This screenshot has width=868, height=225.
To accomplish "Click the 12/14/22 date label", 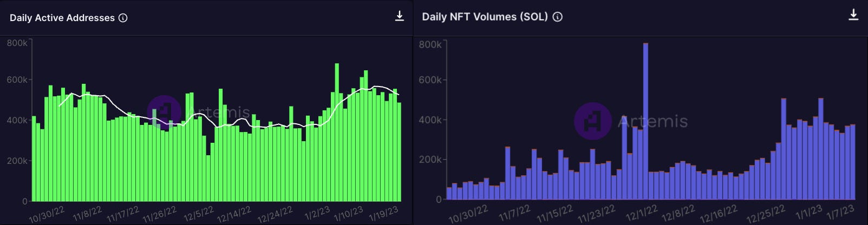I will click(x=234, y=214).
